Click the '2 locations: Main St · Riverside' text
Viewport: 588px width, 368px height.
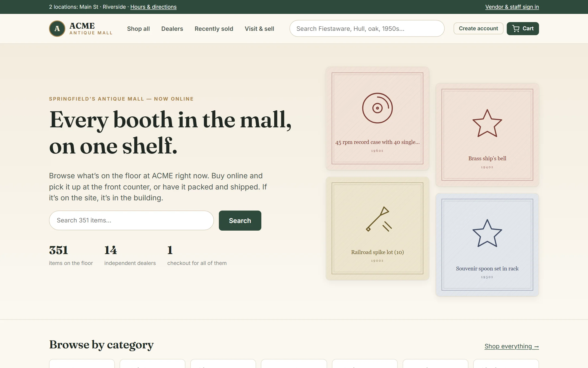87,7
